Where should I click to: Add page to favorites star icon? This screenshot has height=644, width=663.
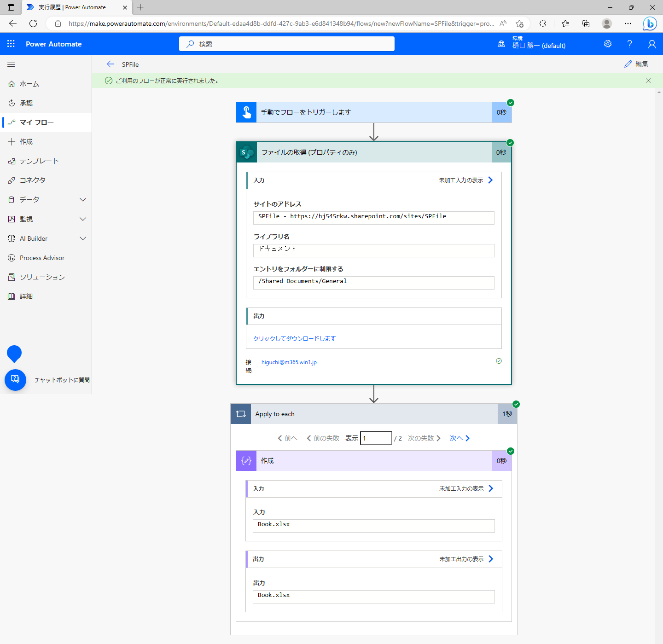tap(520, 23)
